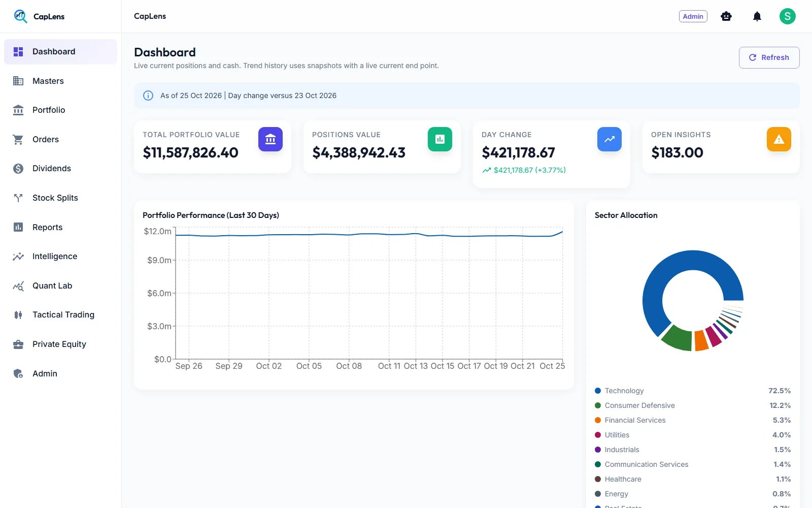
Task: Click the Financial Services orange legend dot
Action: (x=598, y=420)
